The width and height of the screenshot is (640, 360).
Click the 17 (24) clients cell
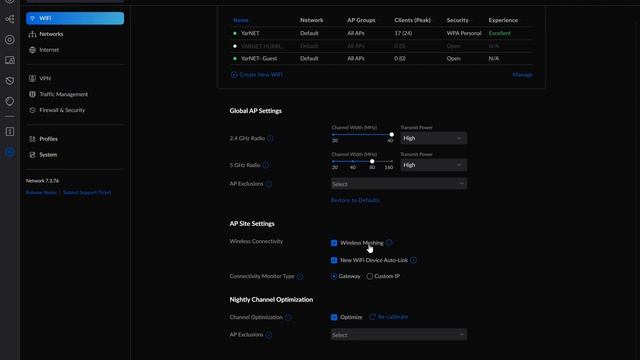coord(403,33)
